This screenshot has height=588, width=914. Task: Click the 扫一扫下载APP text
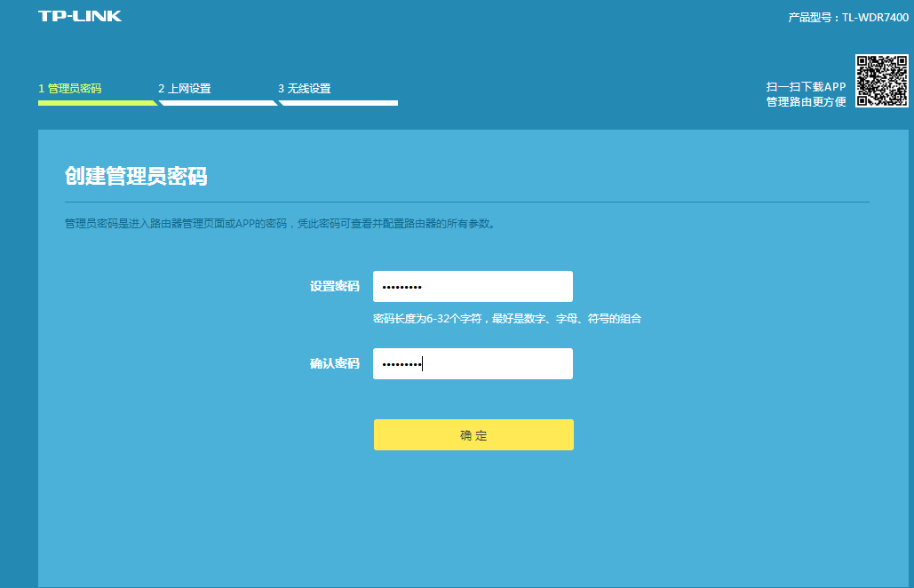tap(806, 87)
